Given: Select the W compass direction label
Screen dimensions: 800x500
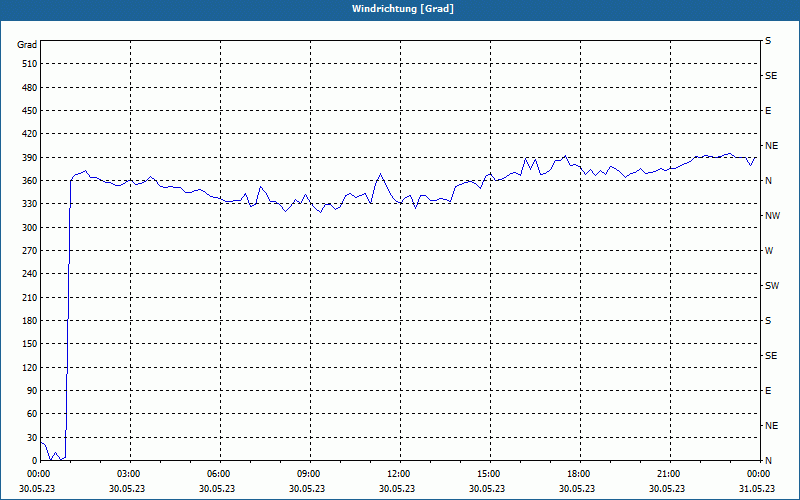Looking at the screenshot, I should [769, 251].
